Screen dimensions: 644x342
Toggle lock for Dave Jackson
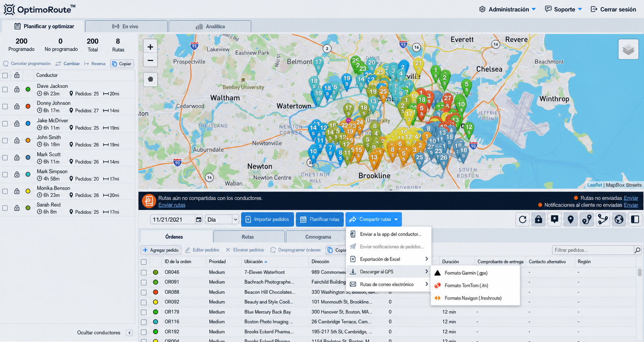tap(17, 89)
